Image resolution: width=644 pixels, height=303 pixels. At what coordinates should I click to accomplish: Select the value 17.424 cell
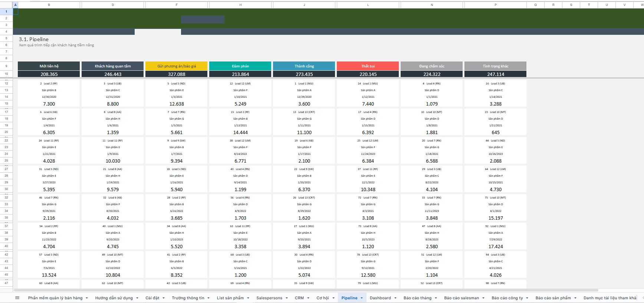coord(496,246)
